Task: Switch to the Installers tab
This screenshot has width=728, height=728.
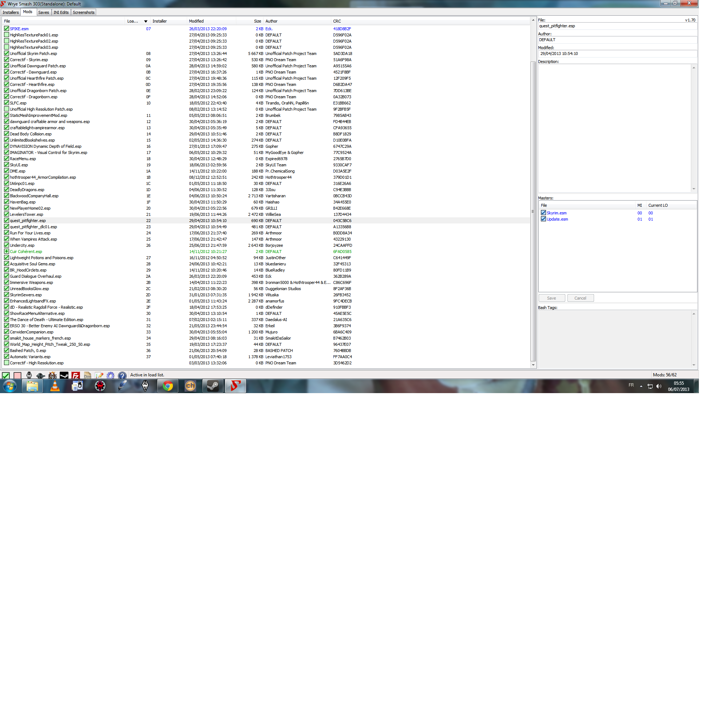Action: pos(11,12)
